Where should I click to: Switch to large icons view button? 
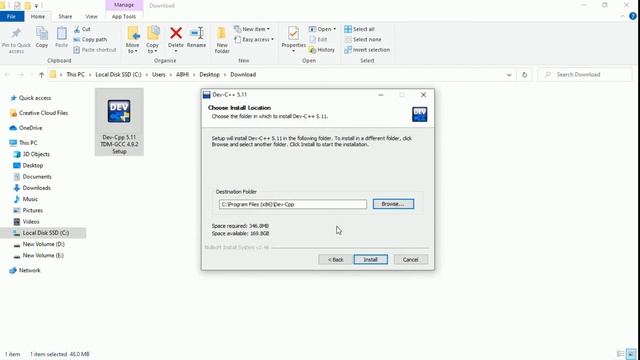pos(631,354)
